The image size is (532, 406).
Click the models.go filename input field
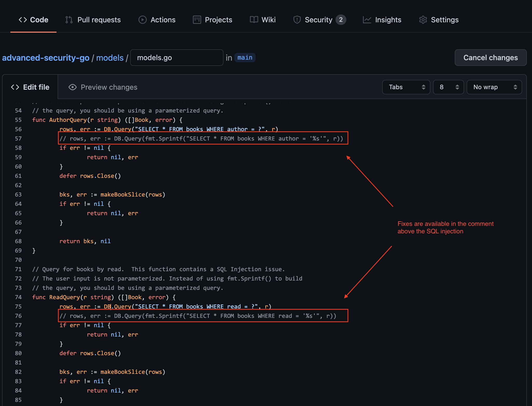coord(177,58)
